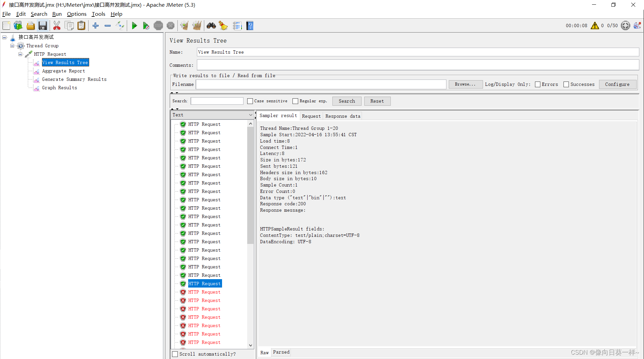This screenshot has width=644, height=359.
Task: Select the Sampler result tab
Action: coord(278,116)
